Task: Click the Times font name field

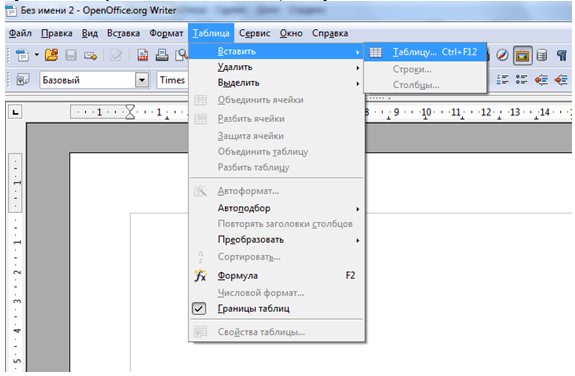Action: [x=172, y=80]
